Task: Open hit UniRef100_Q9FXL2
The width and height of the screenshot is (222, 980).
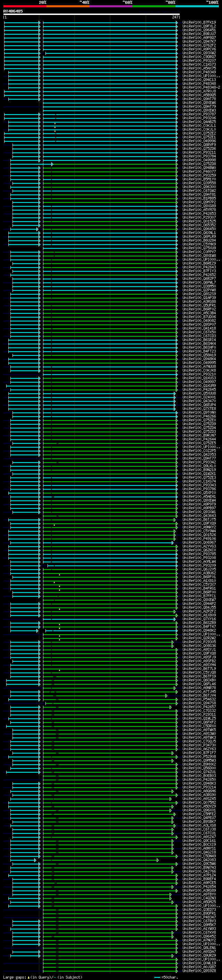Action: (x=199, y=26)
